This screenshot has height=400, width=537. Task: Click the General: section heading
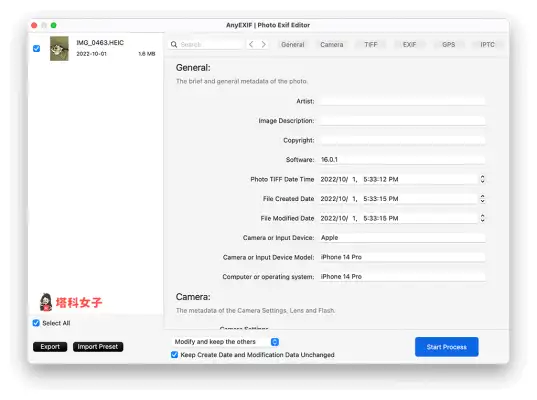[193, 68]
